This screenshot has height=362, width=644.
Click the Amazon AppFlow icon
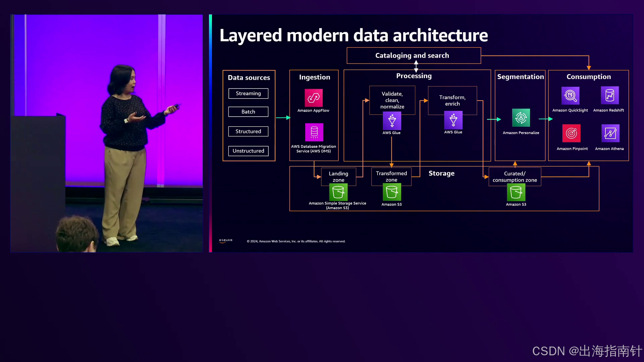314,98
